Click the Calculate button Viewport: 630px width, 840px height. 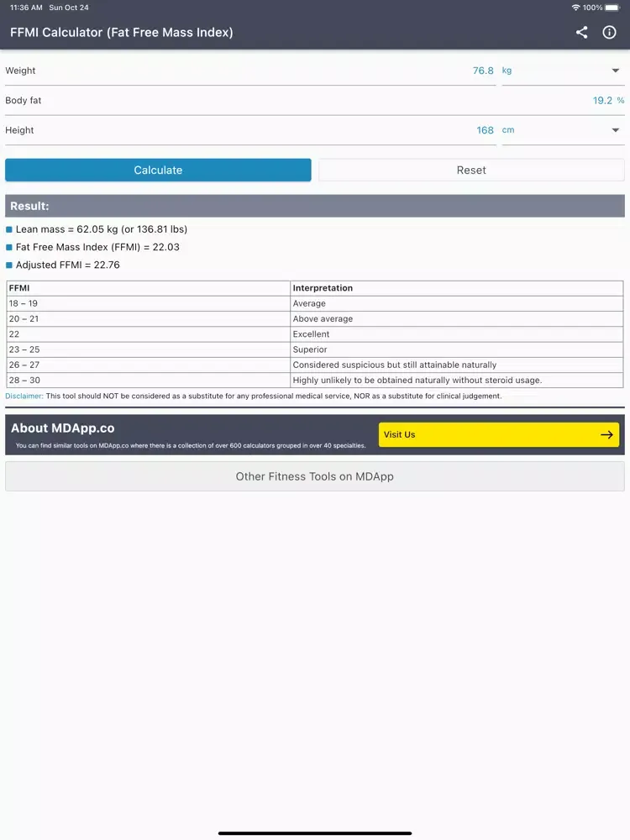tap(158, 170)
